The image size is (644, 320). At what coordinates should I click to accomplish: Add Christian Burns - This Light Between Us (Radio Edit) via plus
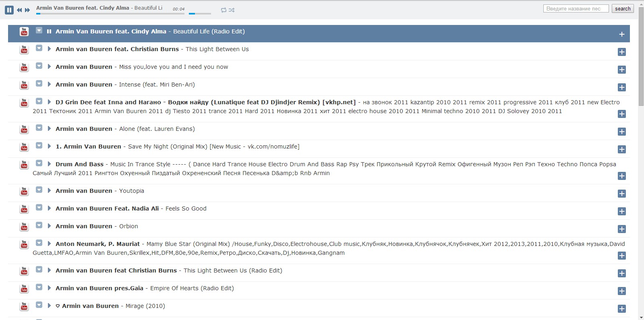click(622, 273)
